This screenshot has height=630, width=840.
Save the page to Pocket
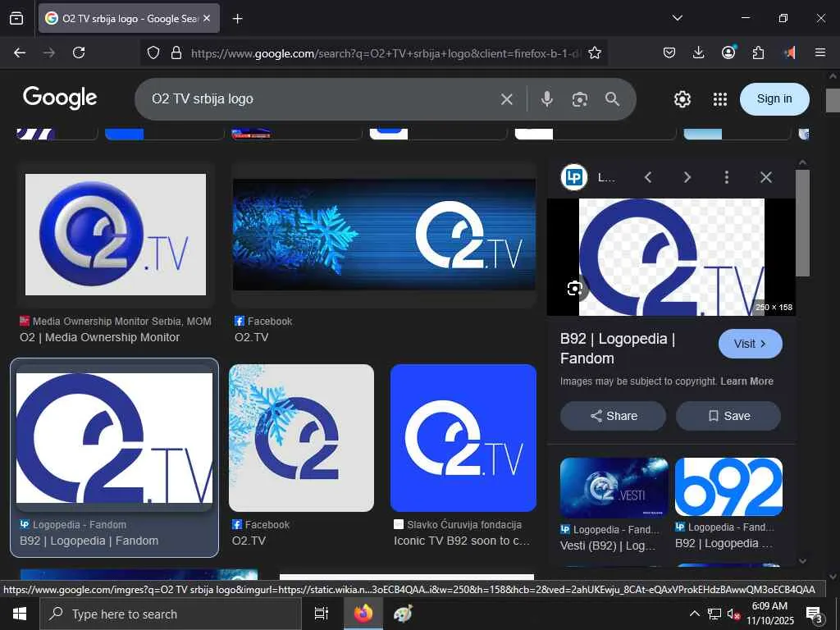(x=669, y=52)
